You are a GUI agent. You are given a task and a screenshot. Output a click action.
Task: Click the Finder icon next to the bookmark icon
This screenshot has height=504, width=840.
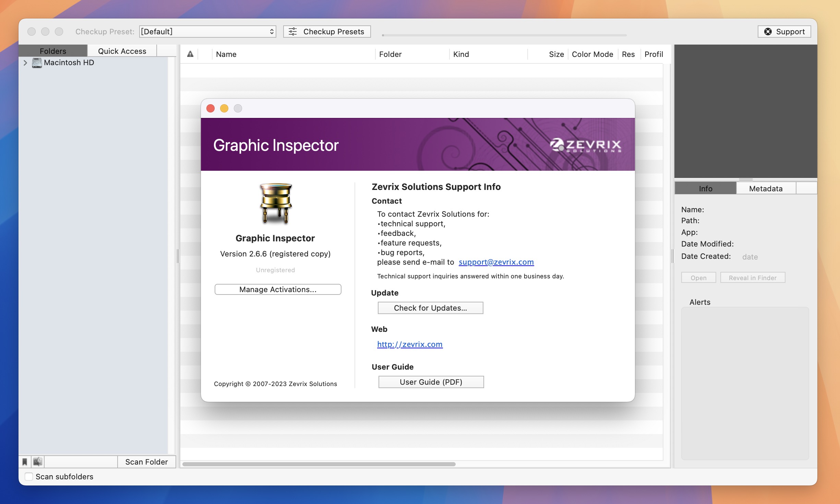(38, 461)
